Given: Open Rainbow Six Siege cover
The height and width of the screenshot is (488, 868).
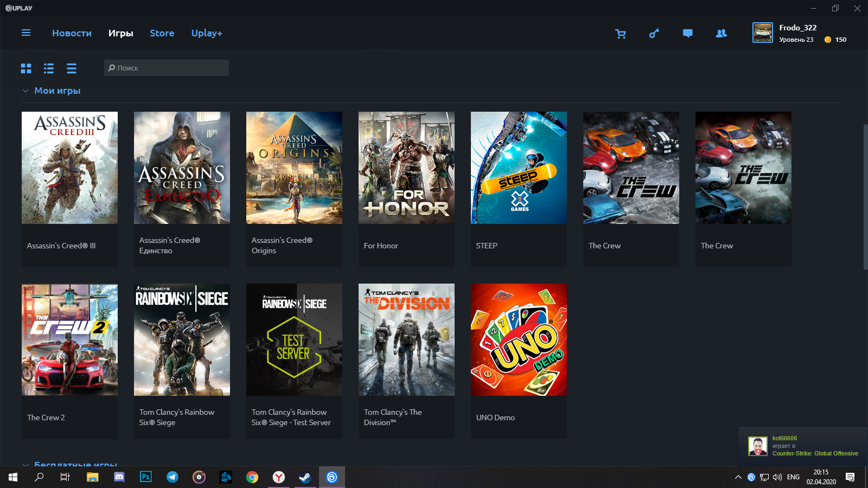Looking at the screenshot, I should [x=182, y=339].
